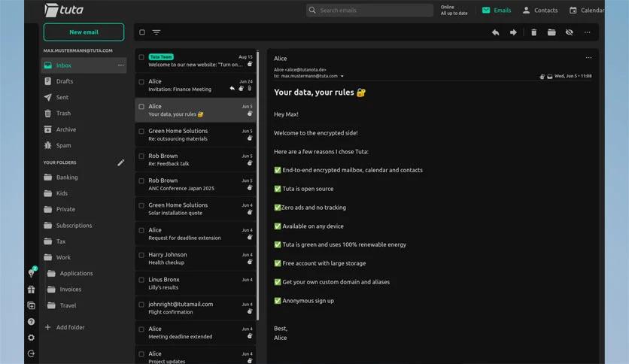Toggle the select-all checkbox above the mail list
Image resolution: width=629 pixels, height=364 pixels.
click(142, 32)
